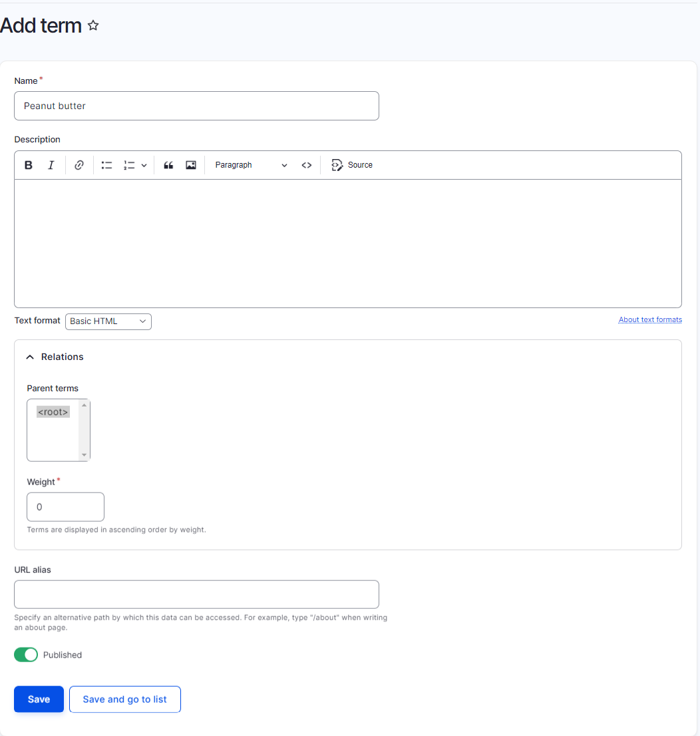Click the URL alias input field

tap(196, 594)
